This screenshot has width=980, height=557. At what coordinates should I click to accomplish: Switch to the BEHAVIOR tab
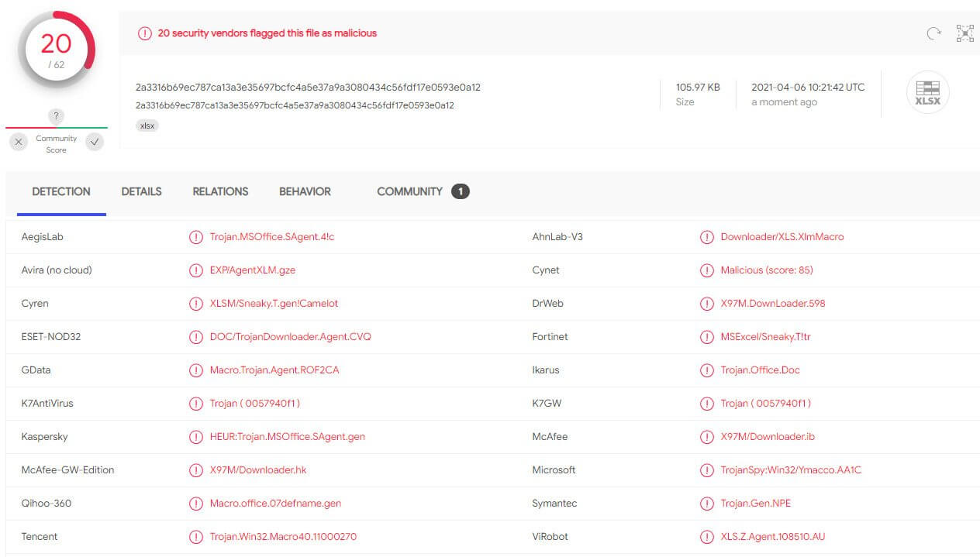[x=305, y=191]
